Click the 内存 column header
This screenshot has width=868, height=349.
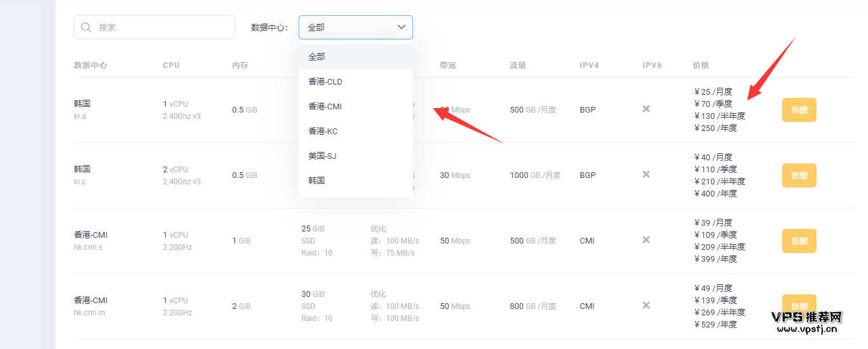240,65
